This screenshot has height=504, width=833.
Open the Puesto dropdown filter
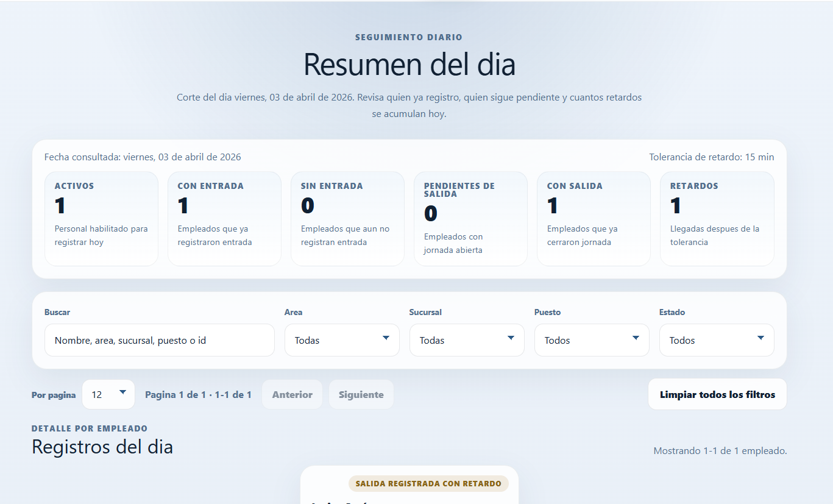pyautogui.click(x=591, y=339)
